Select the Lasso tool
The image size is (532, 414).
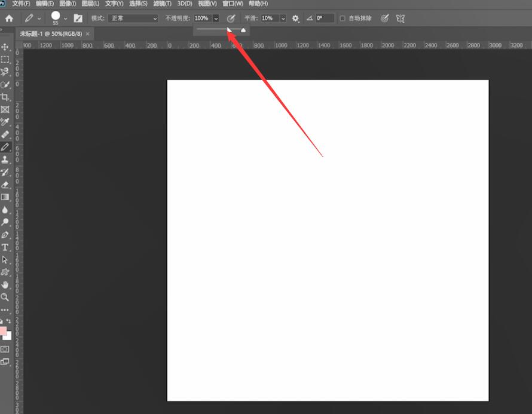tap(5, 72)
